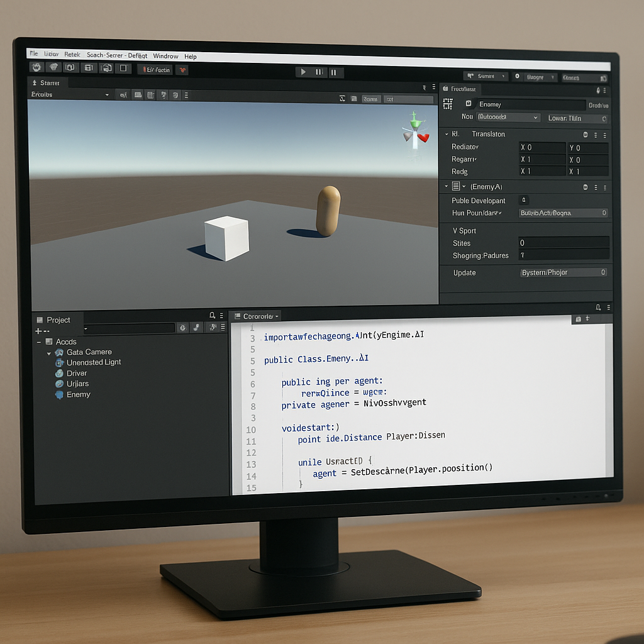Viewport: 644px width, 644px height.
Task: Click the grid icon beside the Enemy name
Action: pos(448,104)
